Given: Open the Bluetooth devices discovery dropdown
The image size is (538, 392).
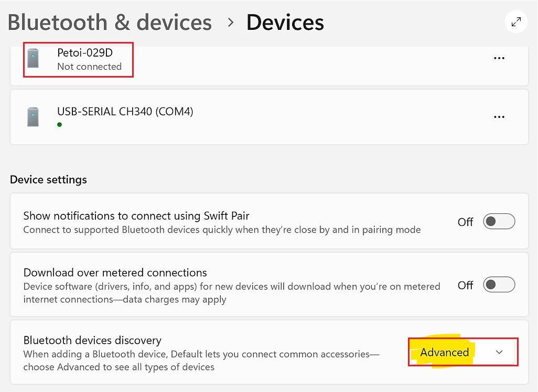Looking at the screenshot, I should 463,352.
